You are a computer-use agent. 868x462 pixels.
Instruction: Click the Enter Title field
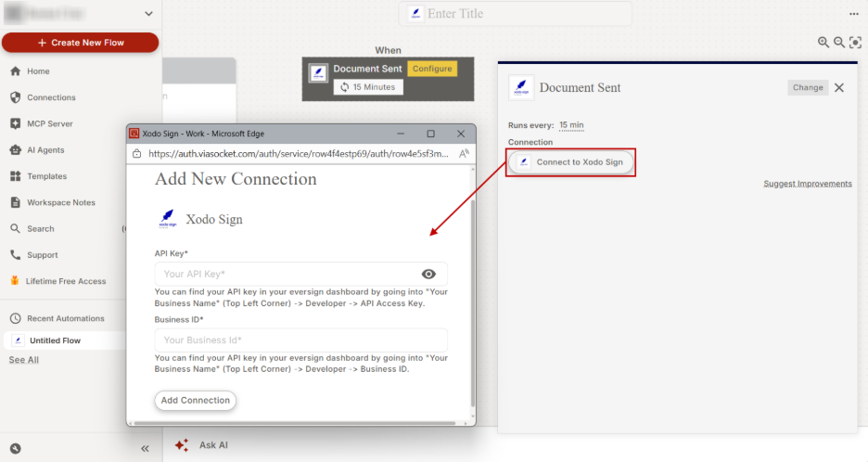[x=515, y=14]
